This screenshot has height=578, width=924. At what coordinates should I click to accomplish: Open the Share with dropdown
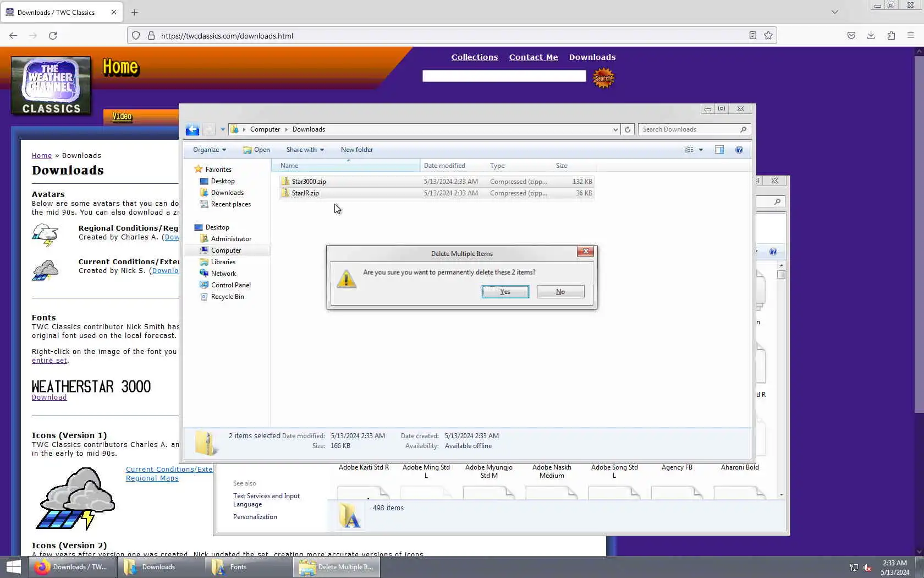[305, 150]
